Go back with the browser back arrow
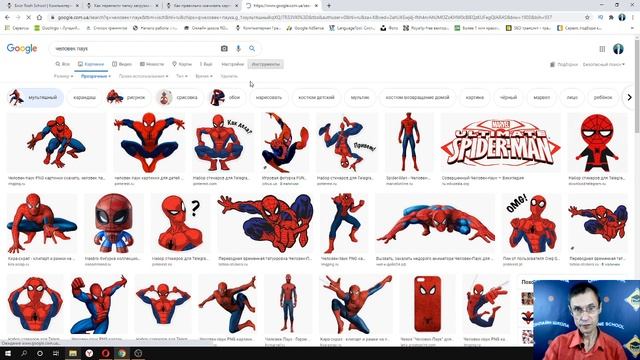This screenshot has height=360, width=640. 7,18
